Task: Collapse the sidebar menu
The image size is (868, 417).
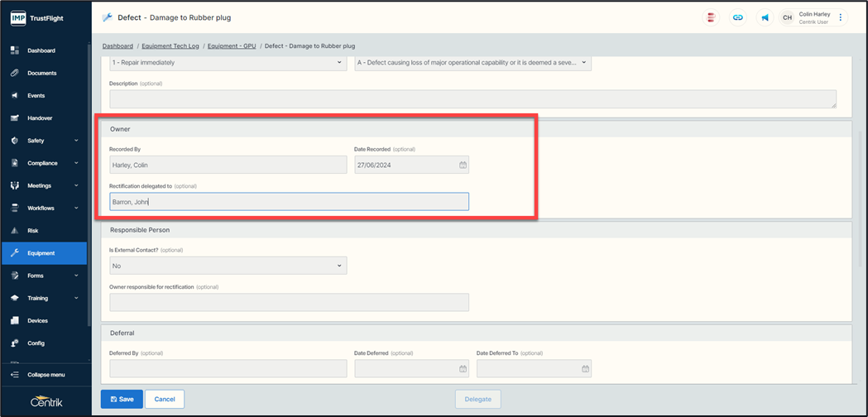Action: pos(46,375)
